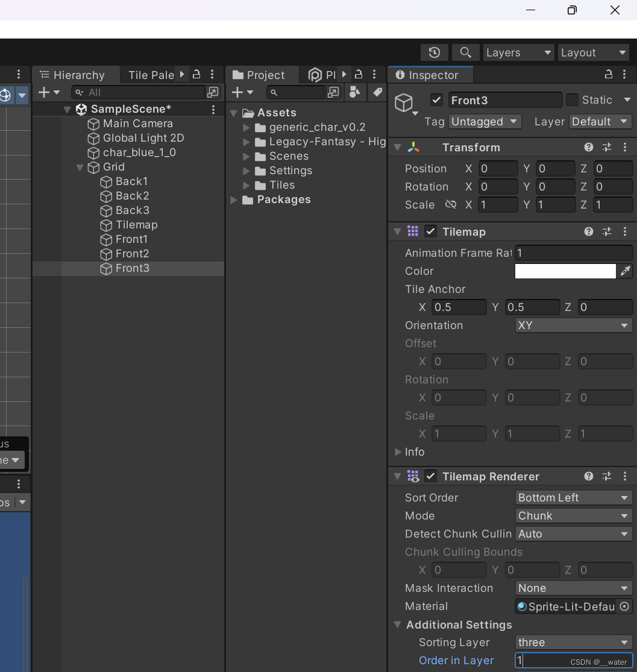Expand the Legacy-Fantasy folder
This screenshot has width=637, height=672.
(246, 142)
